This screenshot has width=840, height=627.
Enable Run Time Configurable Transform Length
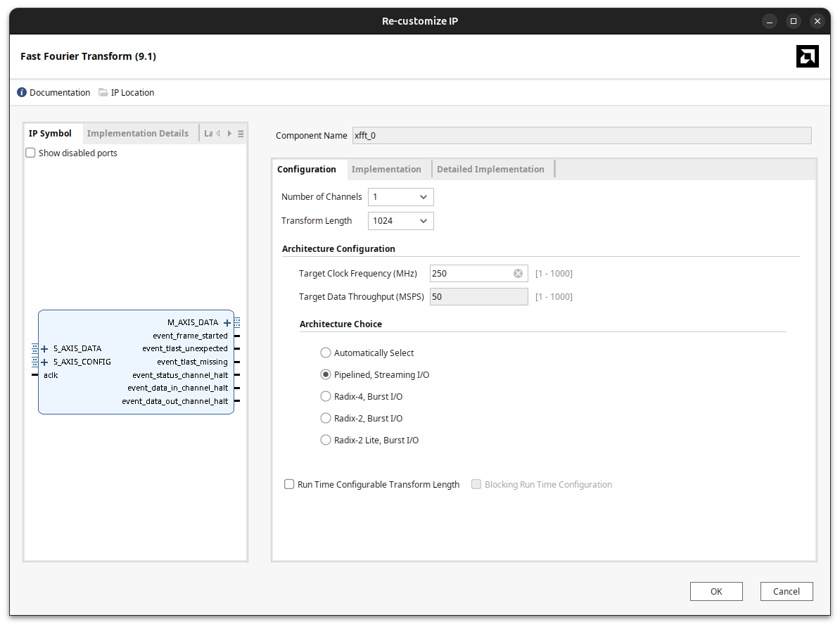pyautogui.click(x=289, y=484)
